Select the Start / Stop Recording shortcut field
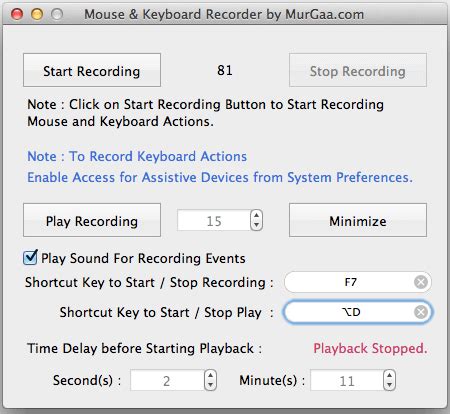This screenshot has height=414, width=450. (358, 282)
